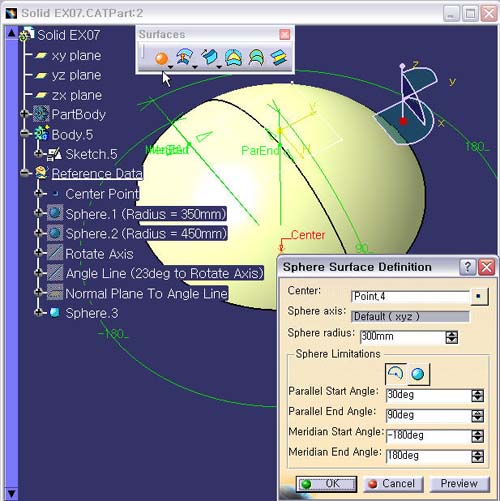Collapse the Body.5 tree node

coord(24,134)
